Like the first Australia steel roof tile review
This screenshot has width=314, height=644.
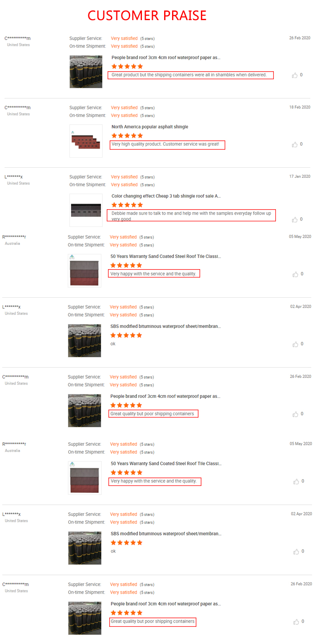tap(296, 274)
